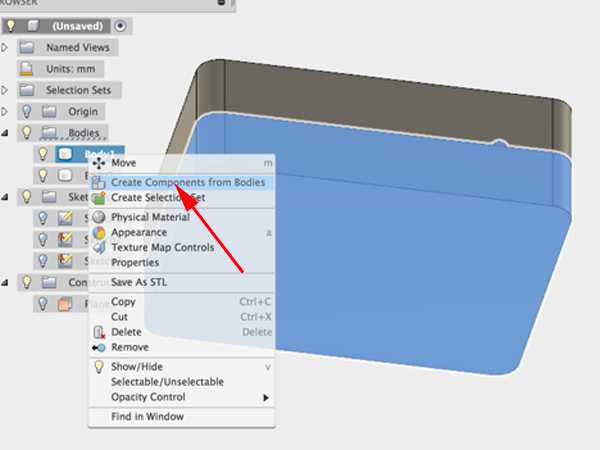The image size is (600, 450).
Task: Click the Texture Map Controls icon
Action: point(99,248)
